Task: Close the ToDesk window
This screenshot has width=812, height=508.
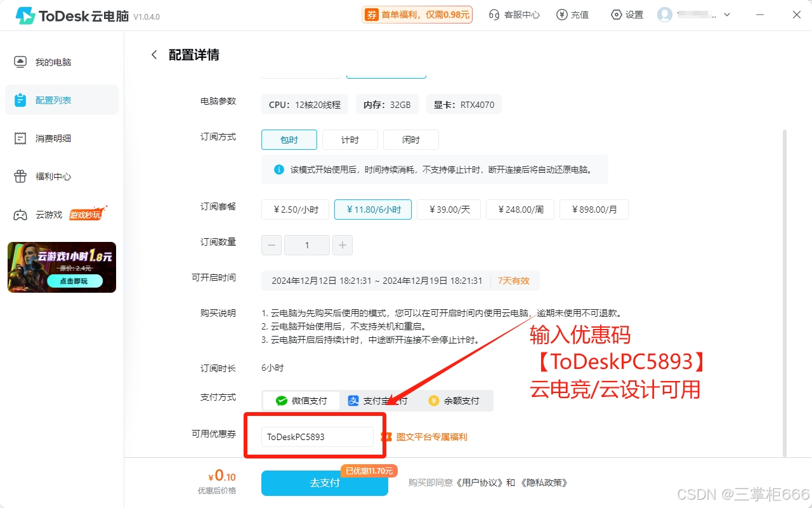Action: click(x=797, y=15)
